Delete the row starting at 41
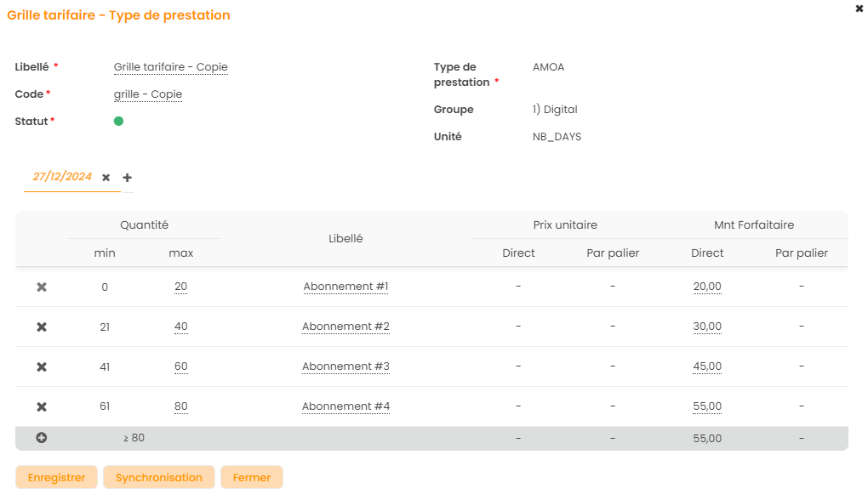The height and width of the screenshot is (500, 868). click(x=42, y=367)
